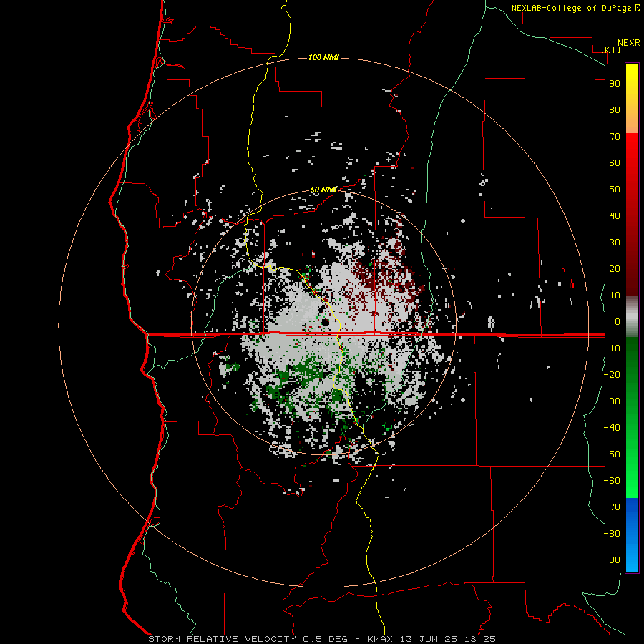Click the 50 NMI range ring label
This screenshot has width=644, height=644.
click(x=323, y=190)
